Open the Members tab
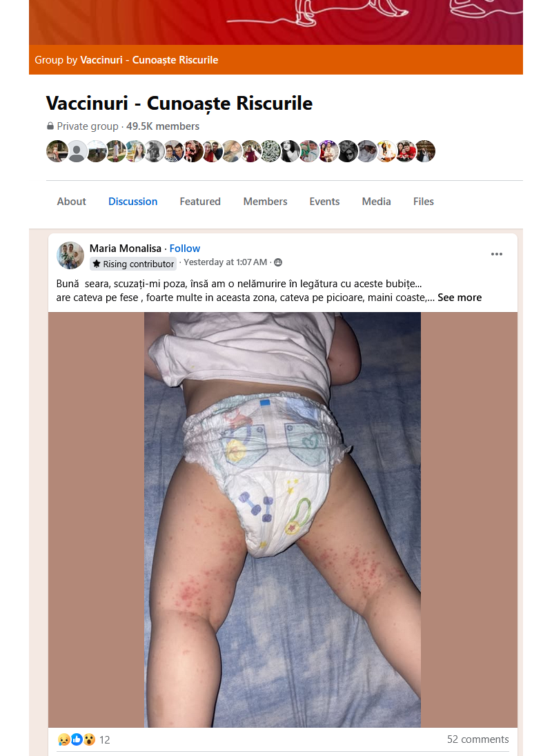This screenshot has height=756, width=552. coord(265,202)
